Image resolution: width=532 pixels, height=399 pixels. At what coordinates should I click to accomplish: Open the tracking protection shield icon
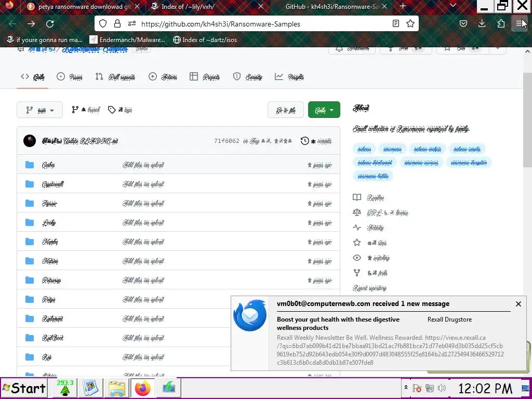(x=103, y=24)
